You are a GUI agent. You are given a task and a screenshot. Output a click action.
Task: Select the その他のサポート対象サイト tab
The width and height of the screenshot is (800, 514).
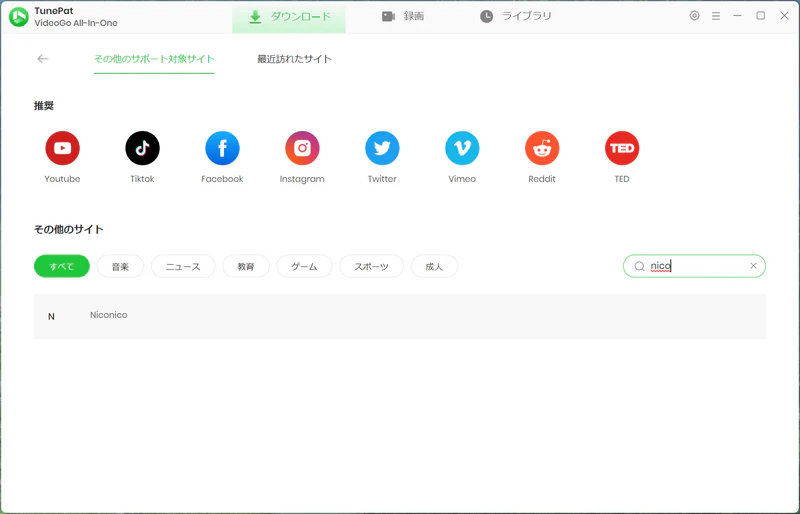pyautogui.click(x=154, y=59)
